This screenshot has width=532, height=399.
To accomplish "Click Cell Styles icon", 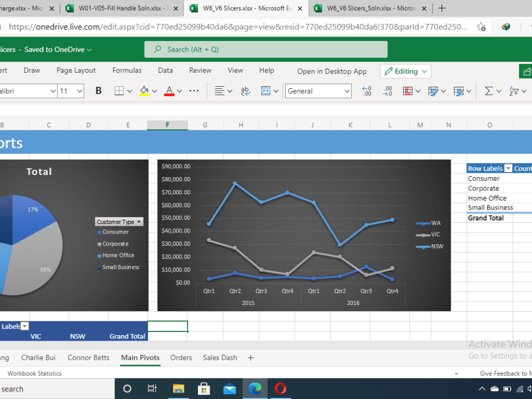I will pos(459,91).
